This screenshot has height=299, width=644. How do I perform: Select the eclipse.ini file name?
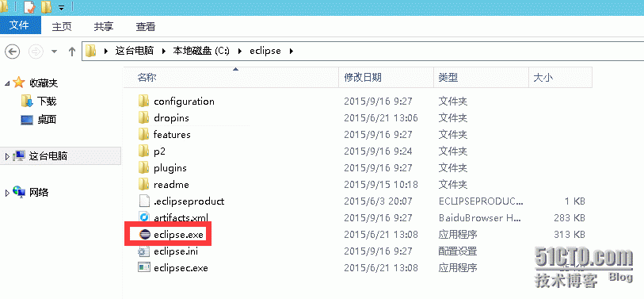[176, 251]
